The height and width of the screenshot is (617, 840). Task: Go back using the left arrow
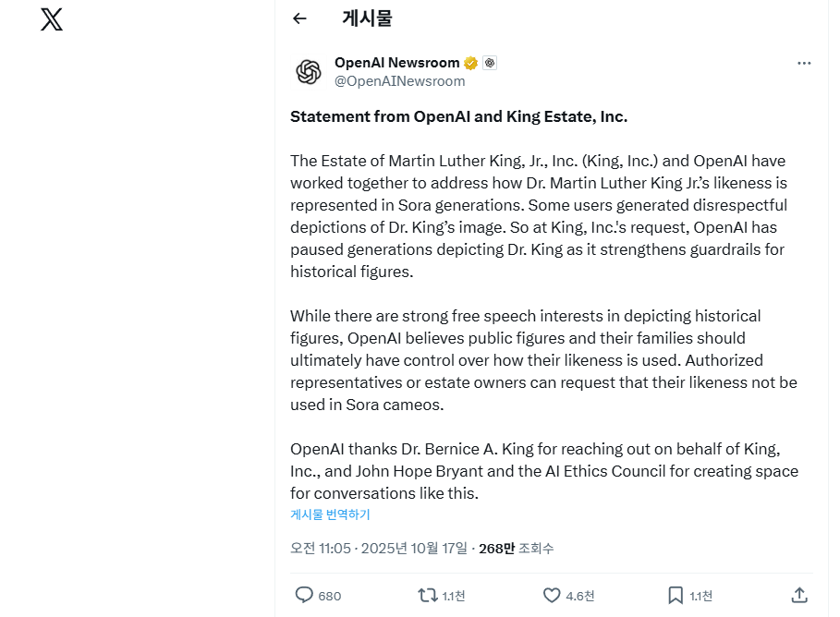(x=299, y=18)
